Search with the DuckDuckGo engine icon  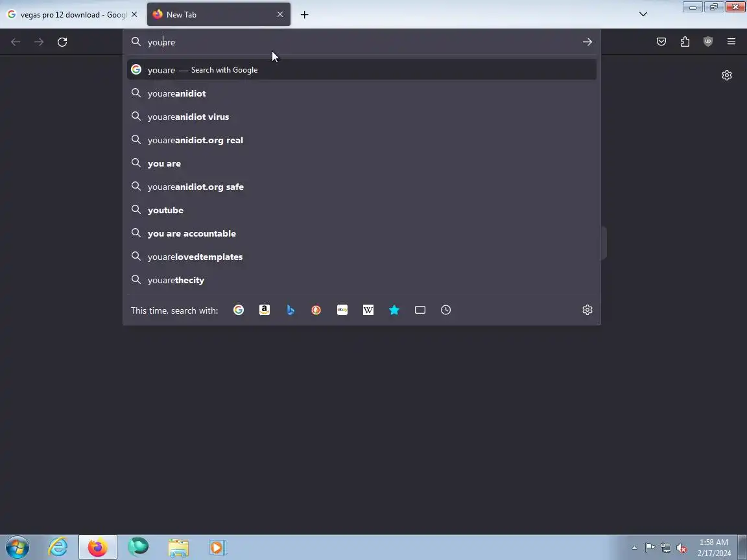pos(316,310)
